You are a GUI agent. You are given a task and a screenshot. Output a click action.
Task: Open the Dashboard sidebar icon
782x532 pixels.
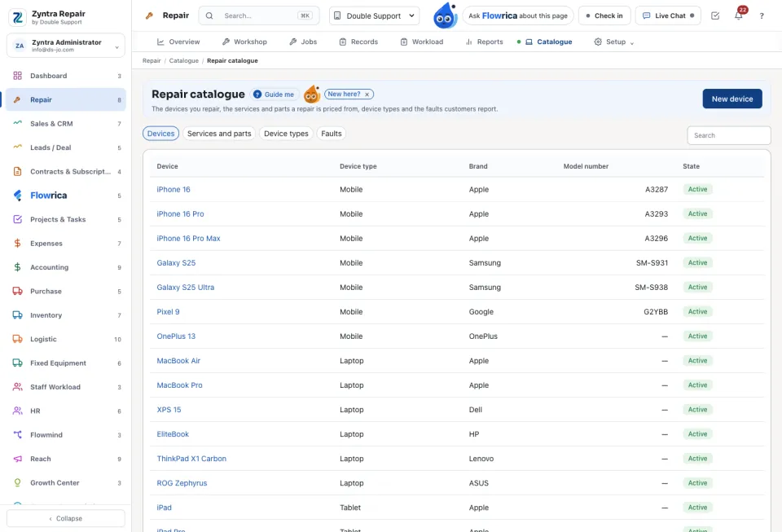17,76
